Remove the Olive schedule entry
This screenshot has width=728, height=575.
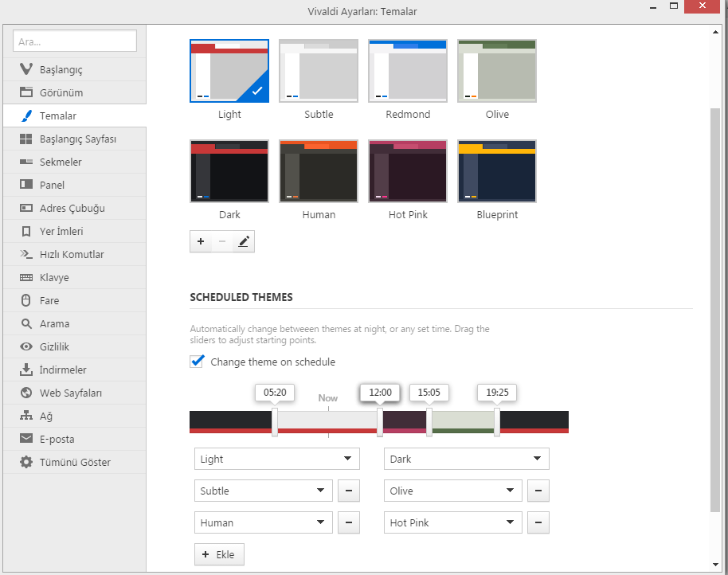click(x=538, y=491)
